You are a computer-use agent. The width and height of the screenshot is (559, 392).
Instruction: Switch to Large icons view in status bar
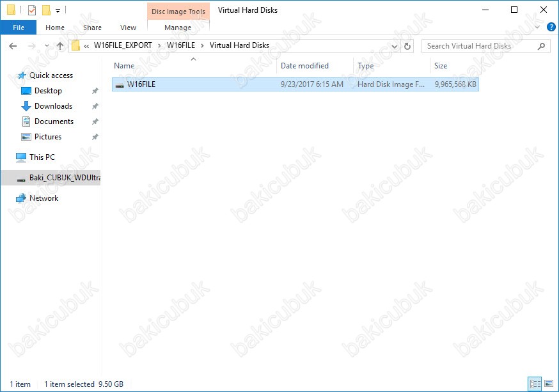click(x=548, y=384)
